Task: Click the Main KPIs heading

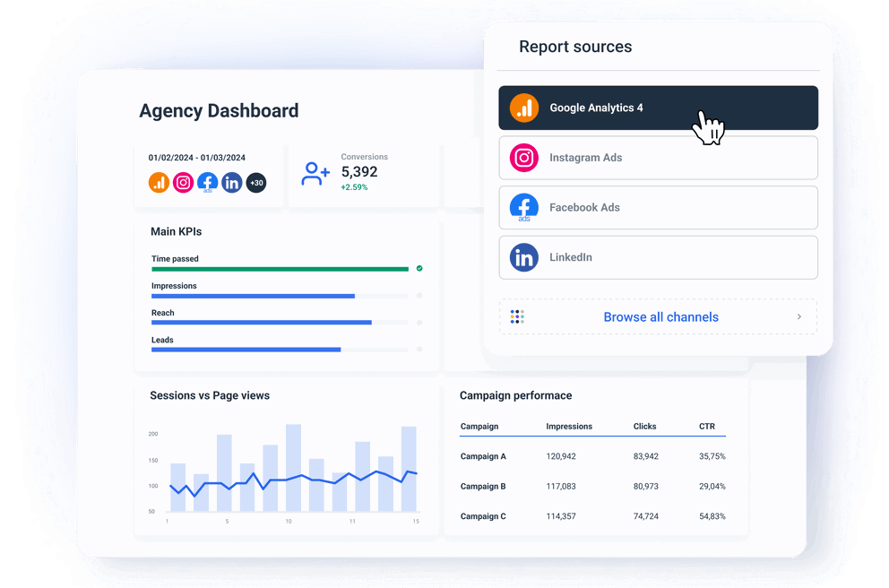Action: (x=177, y=231)
